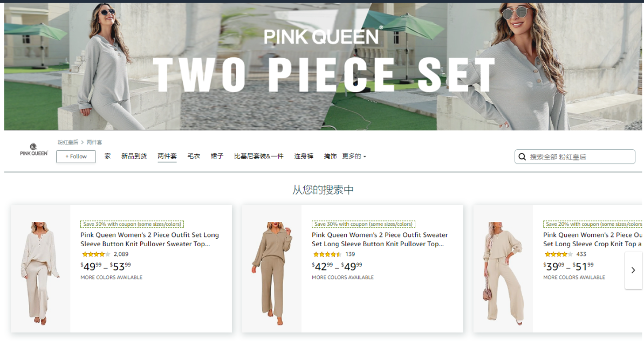
Task: Open the 比基尼套装&一件 category
Action: coord(259,156)
